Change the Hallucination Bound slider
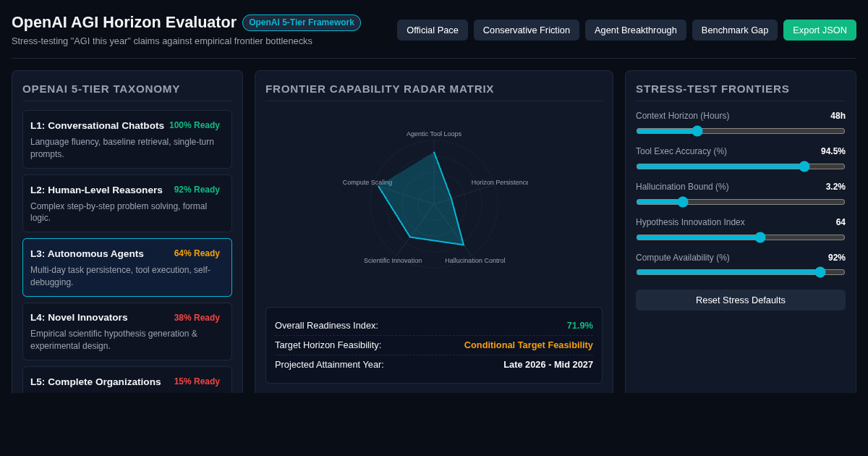The width and height of the screenshot is (868, 456). coord(741,202)
